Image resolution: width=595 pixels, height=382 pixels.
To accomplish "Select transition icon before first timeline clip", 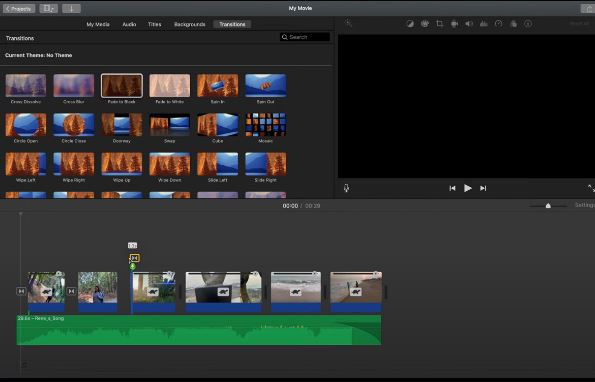I will pyautogui.click(x=21, y=291).
